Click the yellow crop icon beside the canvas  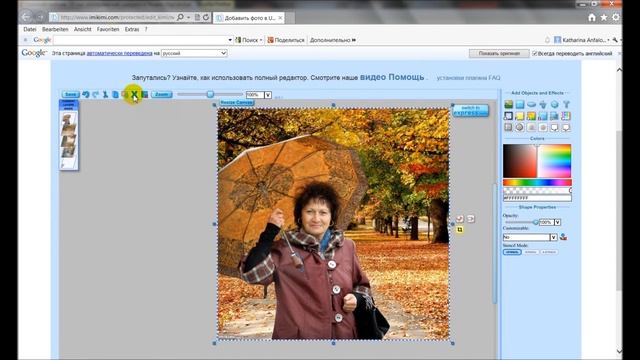(x=460, y=230)
